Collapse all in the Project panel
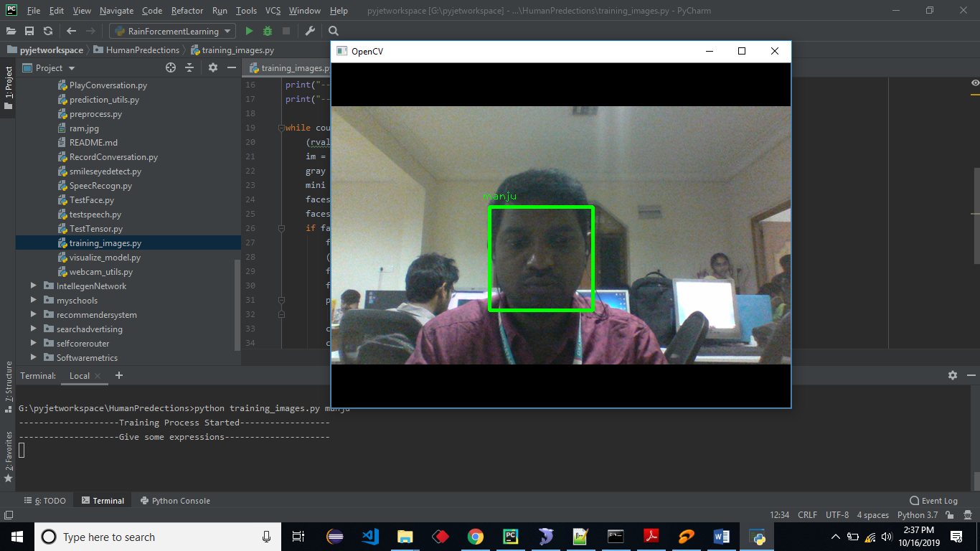Screen dimensions: 980x551 pyautogui.click(x=189, y=67)
